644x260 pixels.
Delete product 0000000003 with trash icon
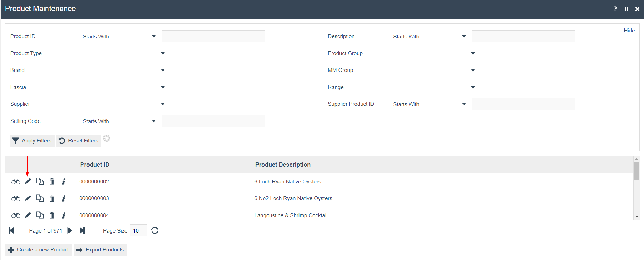(x=52, y=198)
